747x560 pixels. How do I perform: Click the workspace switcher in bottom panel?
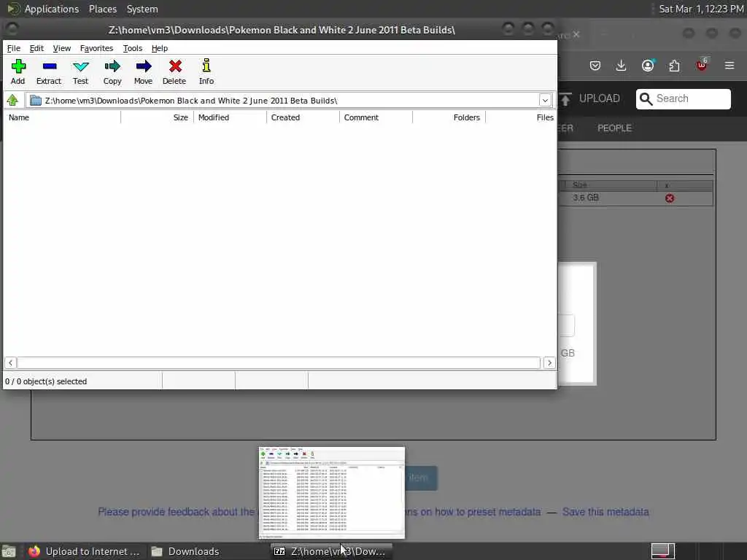[x=662, y=551]
